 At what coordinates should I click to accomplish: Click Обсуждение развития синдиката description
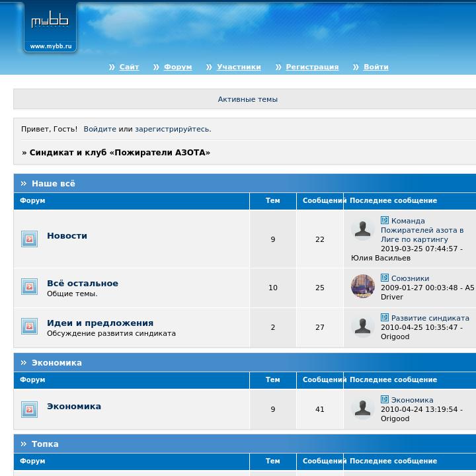pyautogui.click(x=112, y=333)
